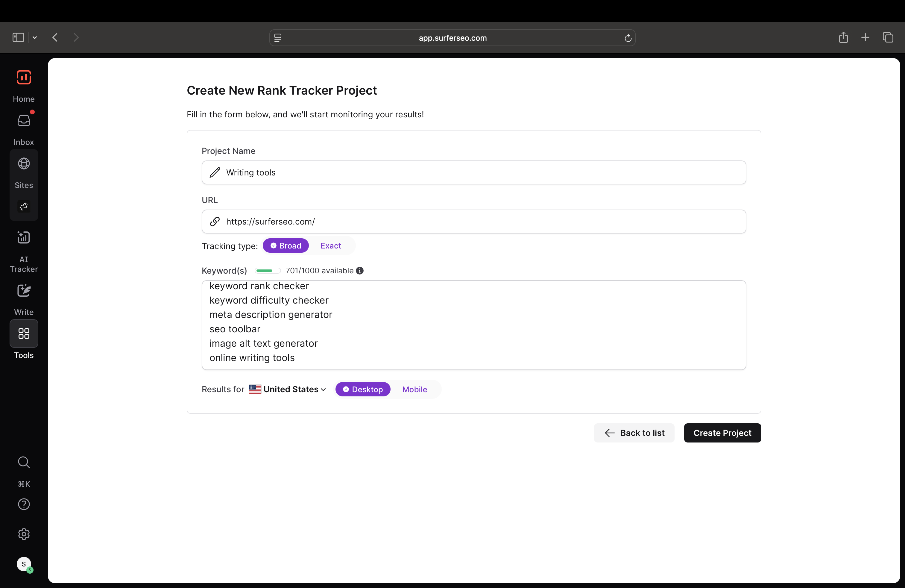The height and width of the screenshot is (588, 905).
Task: Select Broad tracking type
Action: 286,246
